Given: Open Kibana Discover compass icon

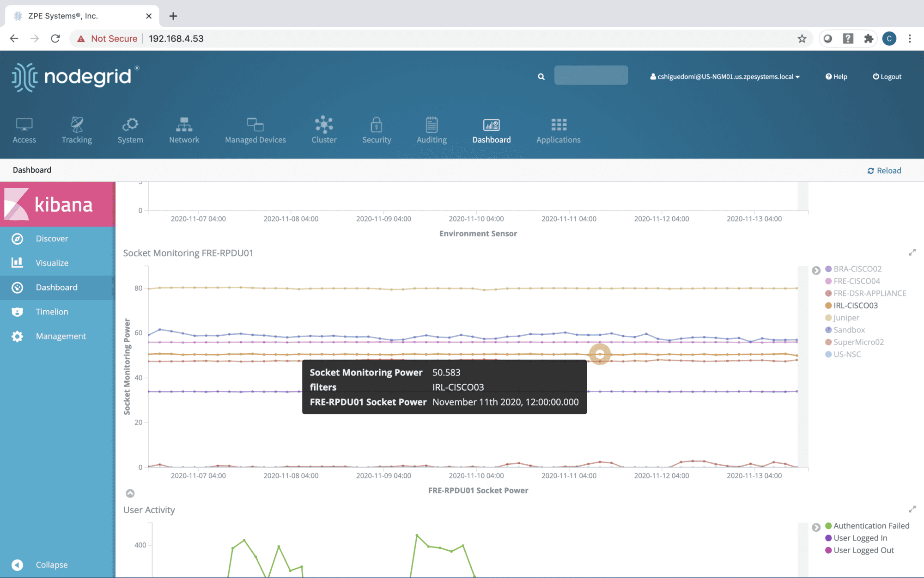Looking at the screenshot, I should pyautogui.click(x=18, y=239).
